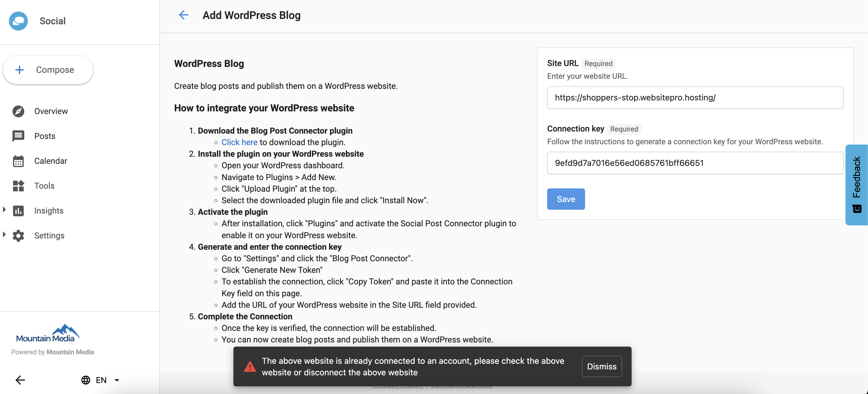Image resolution: width=868 pixels, height=394 pixels.
Task: Click the Tools widgets icon
Action: coord(18,186)
